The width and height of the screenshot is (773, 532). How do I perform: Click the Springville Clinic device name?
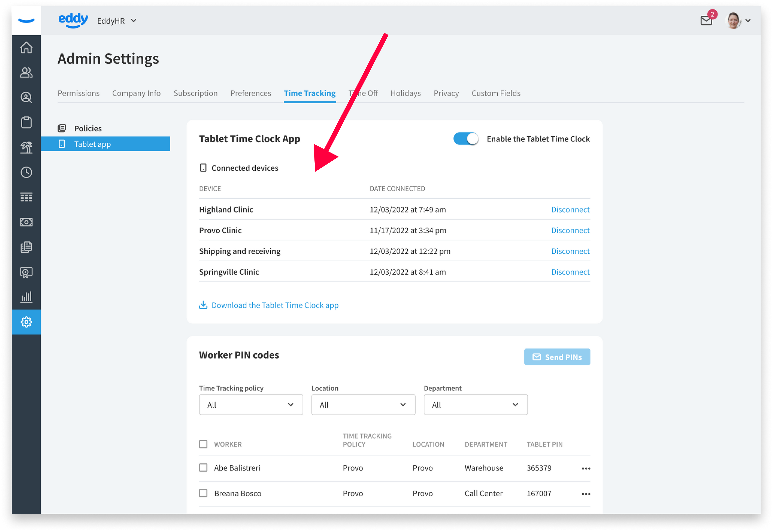pos(229,272)
